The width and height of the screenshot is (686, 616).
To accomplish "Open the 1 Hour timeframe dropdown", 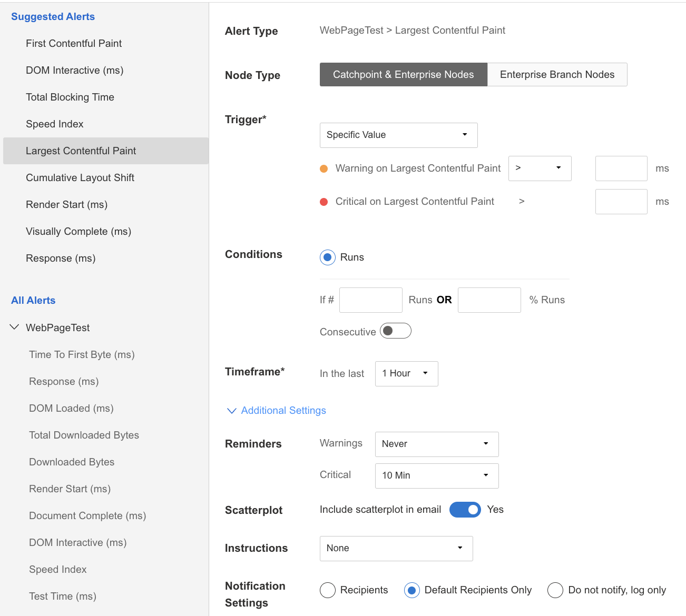I will tap(407, 374).
